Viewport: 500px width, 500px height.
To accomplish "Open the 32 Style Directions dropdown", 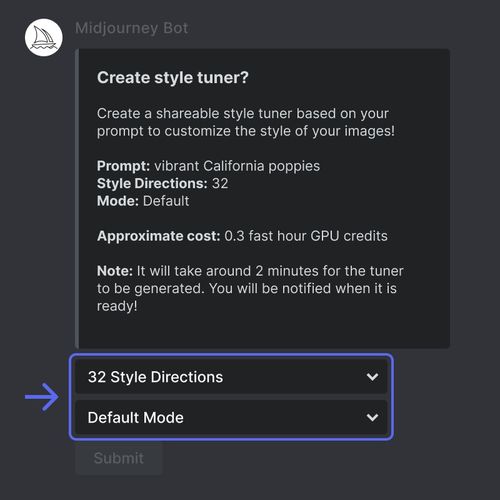I will pyautogui.click(x=231, y=377).
